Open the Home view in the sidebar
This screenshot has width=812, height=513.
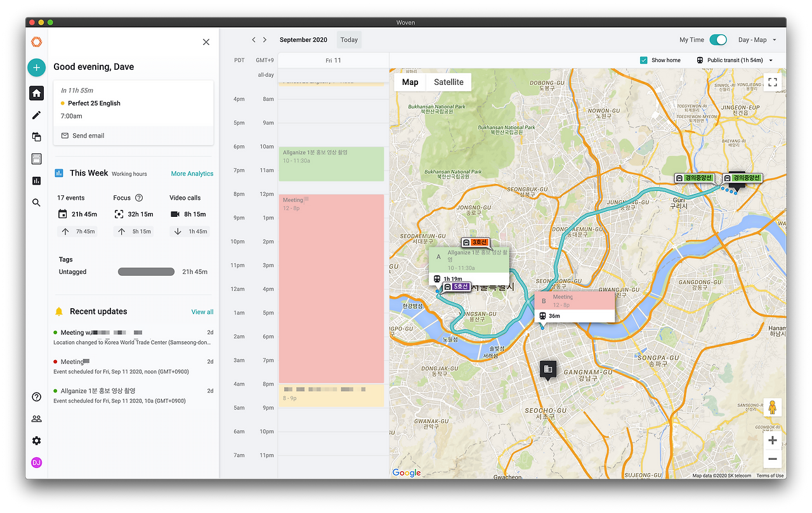(36, 93)
